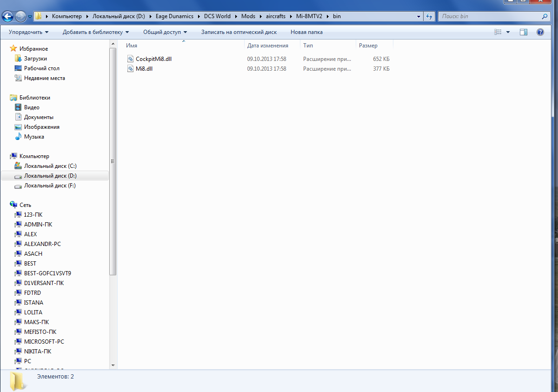
Task: Open the Упорядочить menu
Action: click(x=28, y=32)
